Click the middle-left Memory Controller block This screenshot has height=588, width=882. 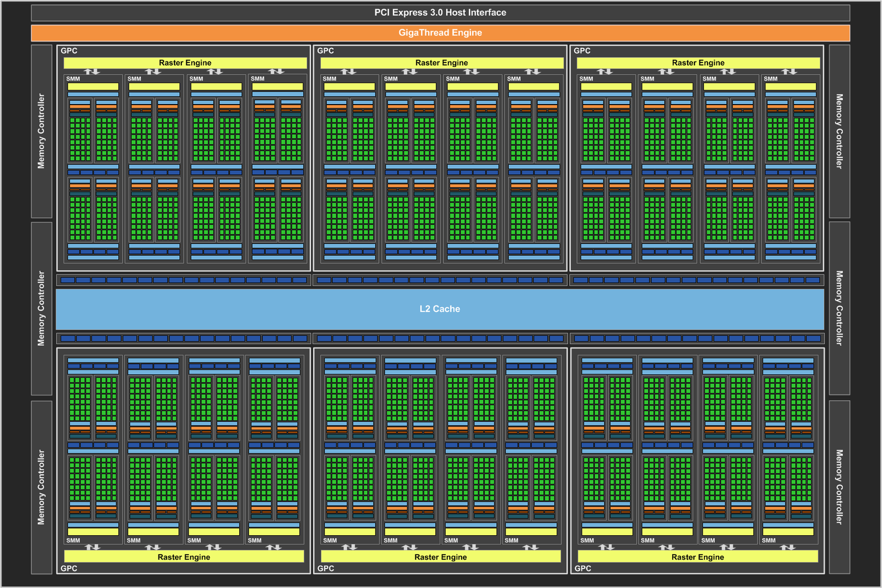(41, 308)
